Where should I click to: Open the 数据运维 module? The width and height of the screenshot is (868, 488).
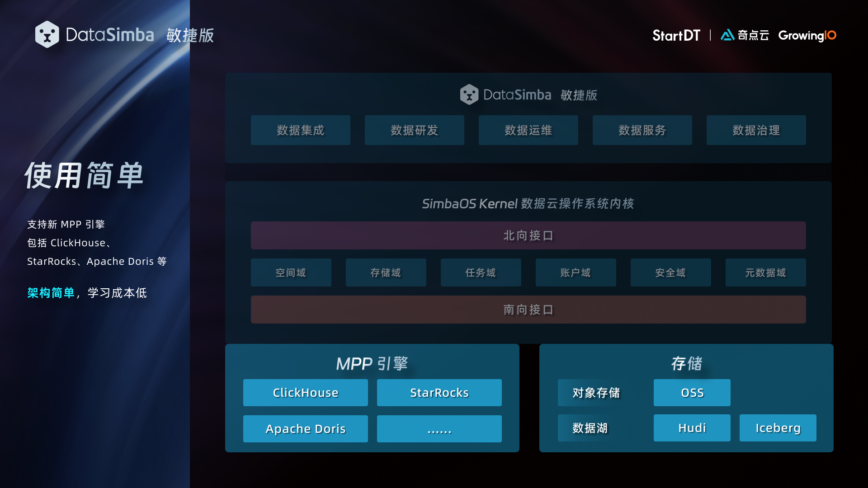[528, 130]
